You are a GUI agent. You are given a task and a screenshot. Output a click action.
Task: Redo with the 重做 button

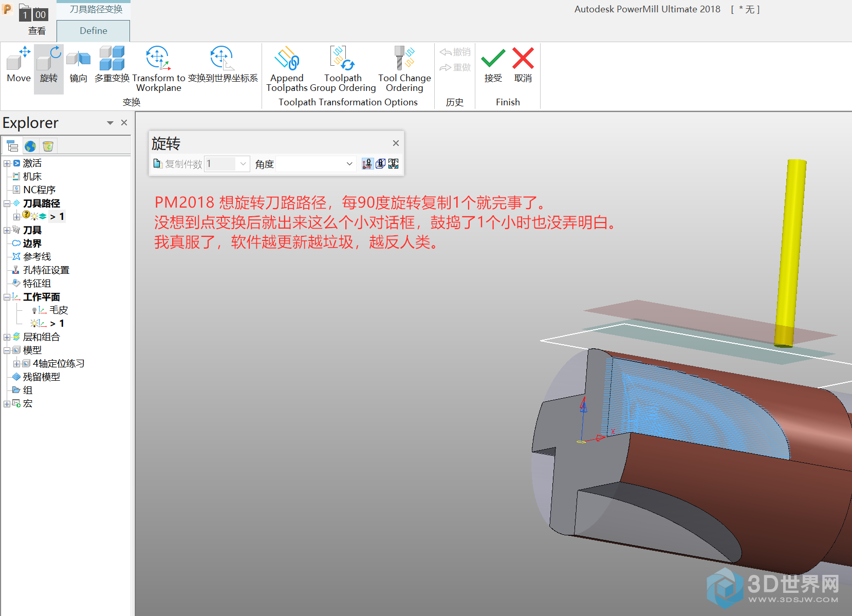455,67
